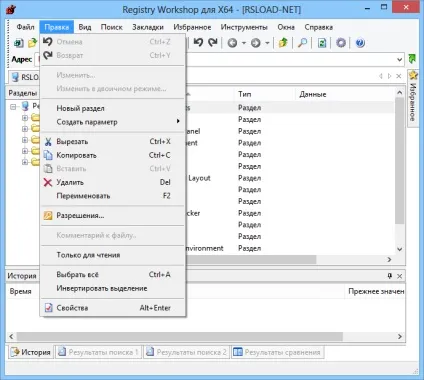Open the Закладки menu
Screen dimensions: 424x380
(148, 27)
